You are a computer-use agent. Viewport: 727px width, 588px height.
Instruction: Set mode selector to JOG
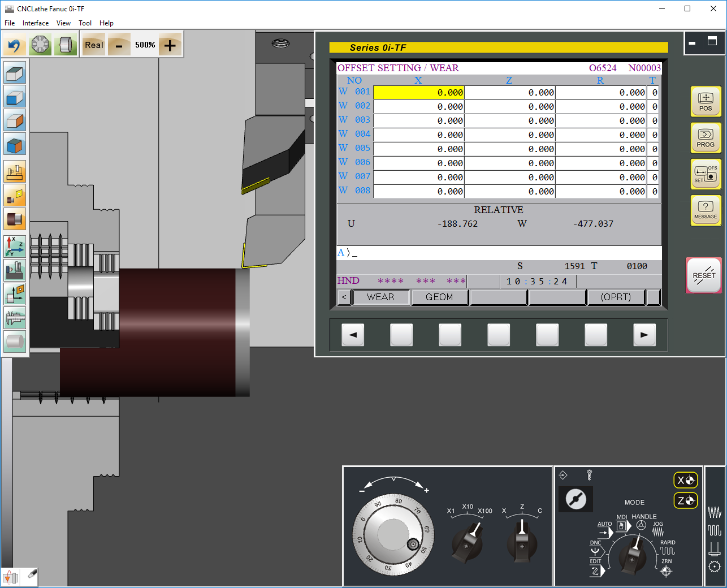click(x=658, y=529)
